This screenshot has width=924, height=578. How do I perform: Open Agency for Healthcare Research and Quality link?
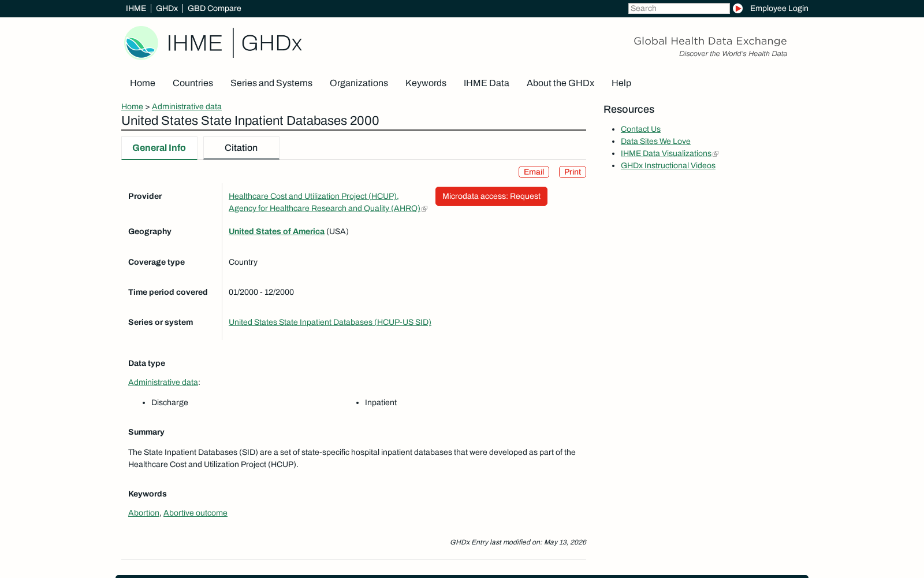pos(325,208)
